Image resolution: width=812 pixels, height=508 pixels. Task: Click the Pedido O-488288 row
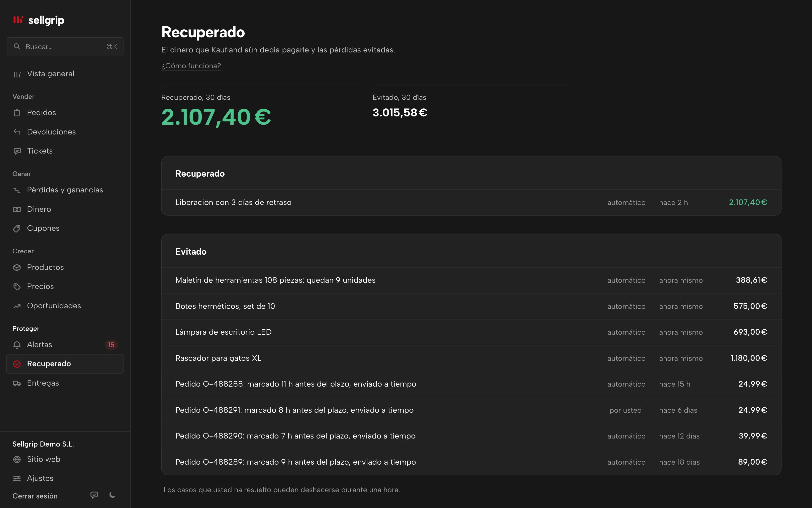(x=471, y=384)
